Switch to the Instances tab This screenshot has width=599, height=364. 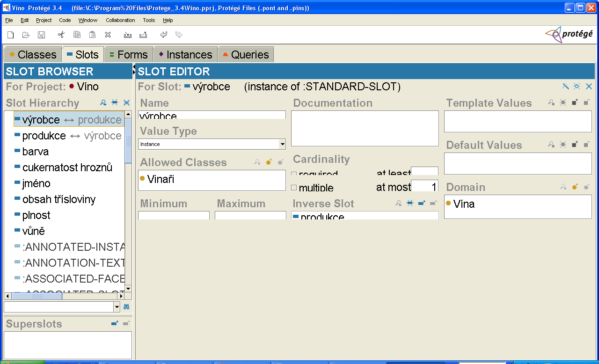tap(186, 54)
